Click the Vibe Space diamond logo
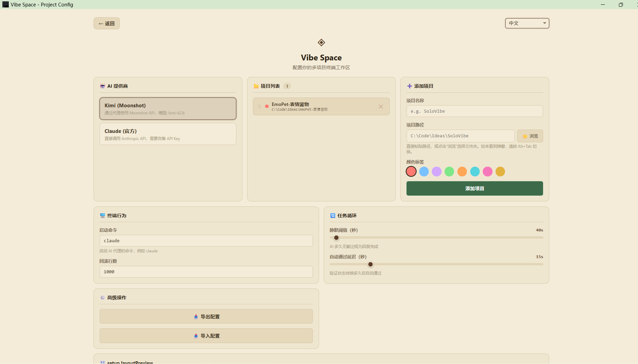 [x=321, y=43]
